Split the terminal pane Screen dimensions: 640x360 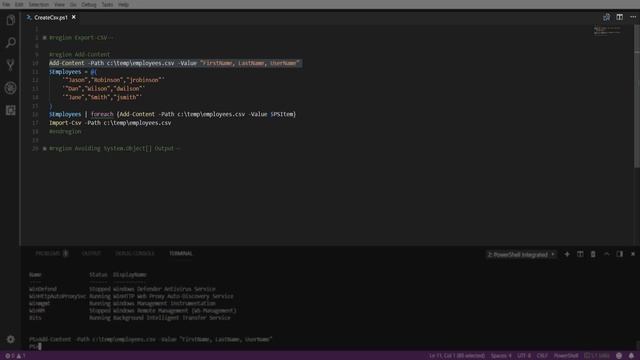[580, 254]
